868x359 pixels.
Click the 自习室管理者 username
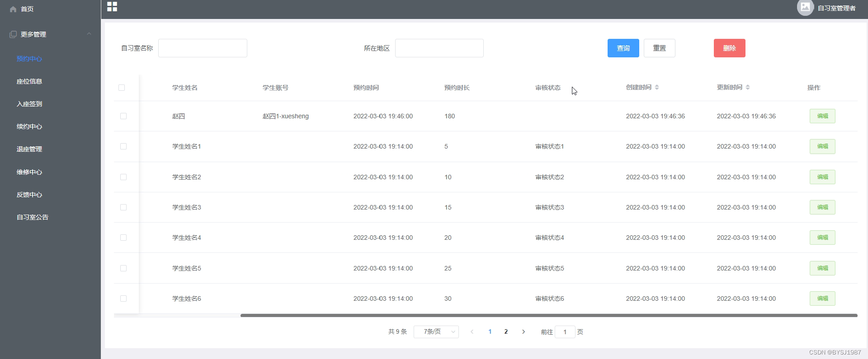coord(836,8)
